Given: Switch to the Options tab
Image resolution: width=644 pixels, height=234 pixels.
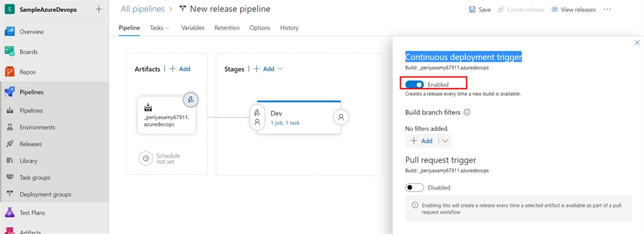Looking at the screenshot, I should click(x=260, y=28).
